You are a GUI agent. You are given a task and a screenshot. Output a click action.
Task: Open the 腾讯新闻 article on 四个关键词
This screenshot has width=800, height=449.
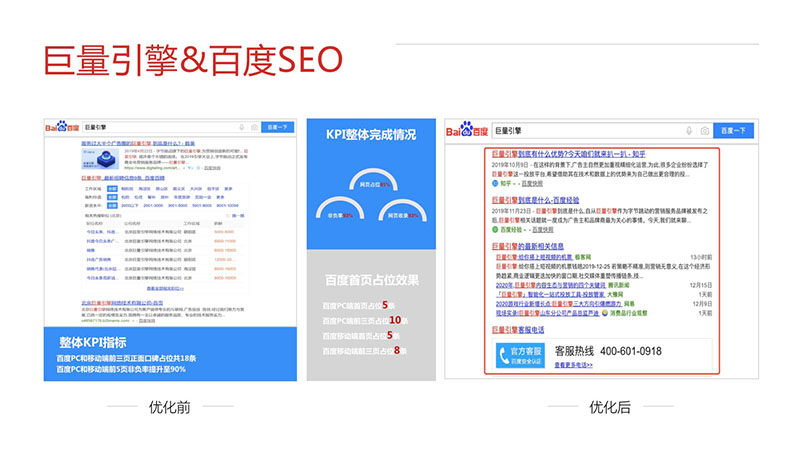pos(551,285)
